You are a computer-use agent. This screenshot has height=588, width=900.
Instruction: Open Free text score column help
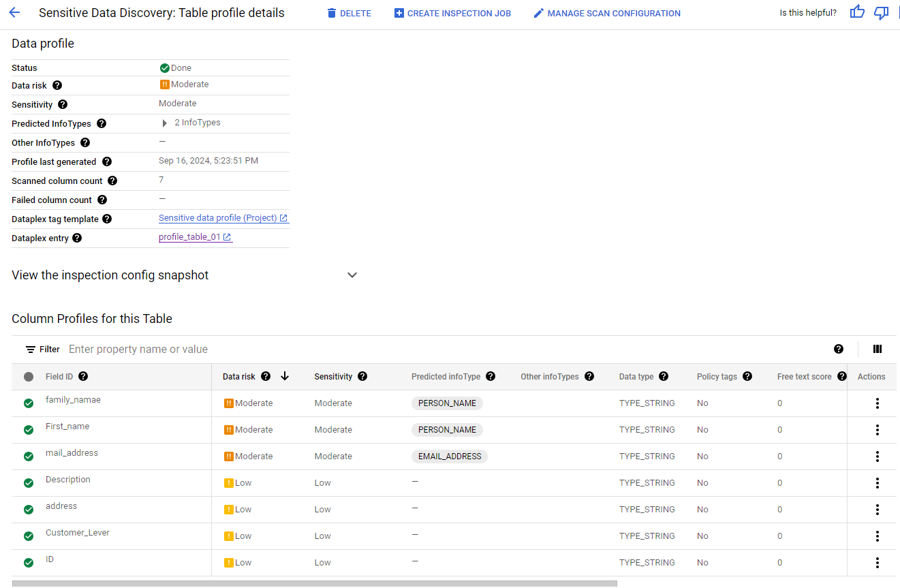[842, 377]
